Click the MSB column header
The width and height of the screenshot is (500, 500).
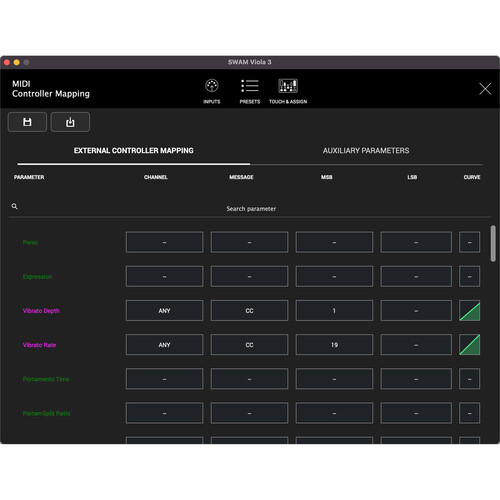[x=327, y=177]
